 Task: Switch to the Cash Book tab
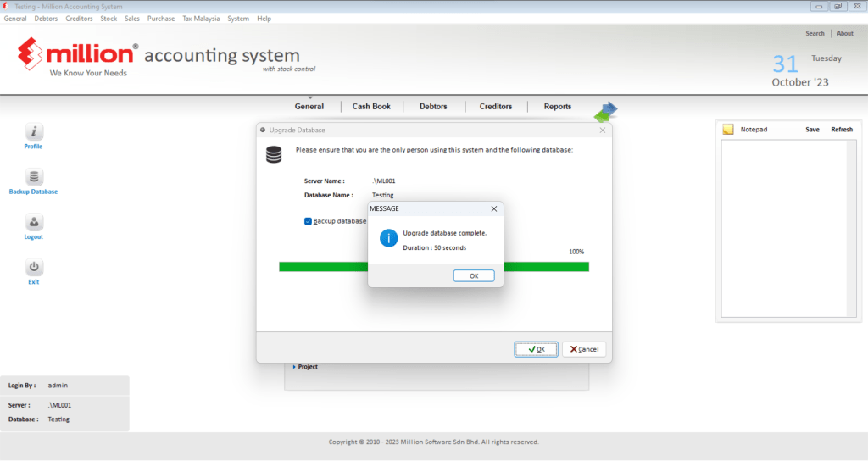coord(371,107)
